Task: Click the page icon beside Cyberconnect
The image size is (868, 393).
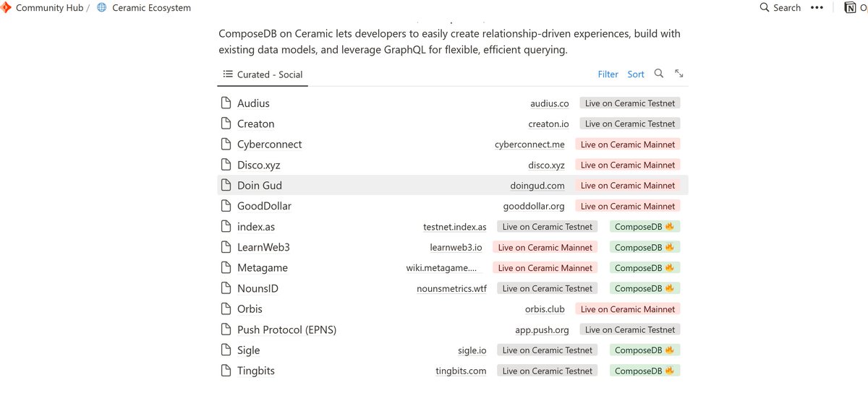Action: pyautogui.click(x=226, y=144)
